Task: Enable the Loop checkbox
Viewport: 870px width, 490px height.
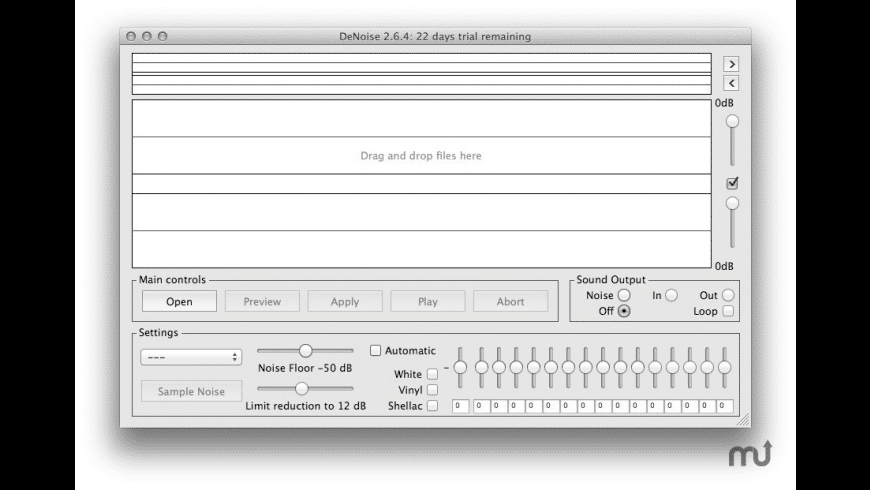Action: coord(728,311)
